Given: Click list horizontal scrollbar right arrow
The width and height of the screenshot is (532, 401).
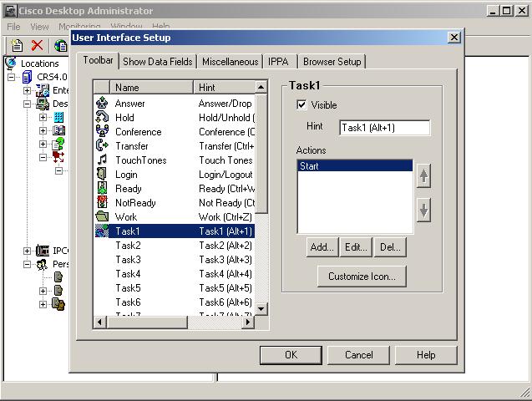Looking at the screenshot, I should pos(248,322).
